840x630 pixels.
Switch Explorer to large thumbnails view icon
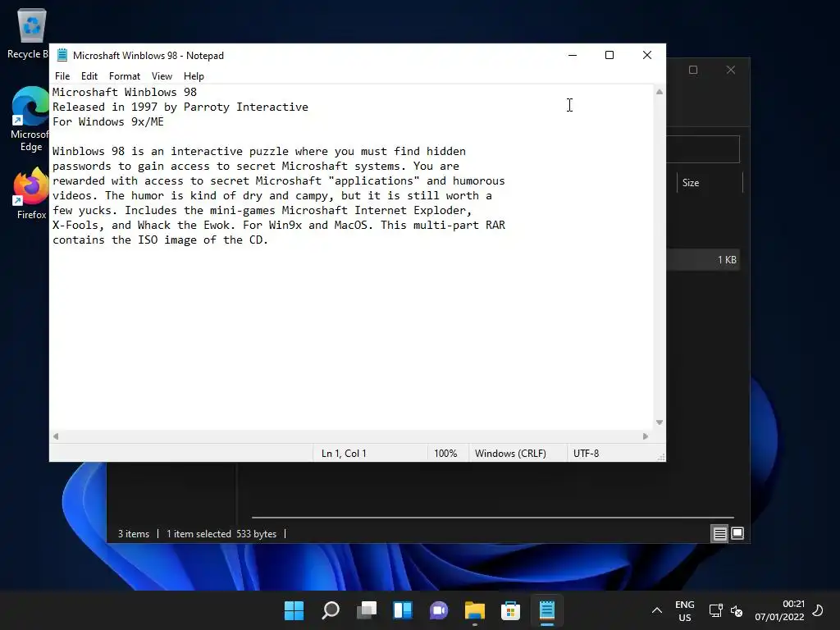[x=737, y=533]
